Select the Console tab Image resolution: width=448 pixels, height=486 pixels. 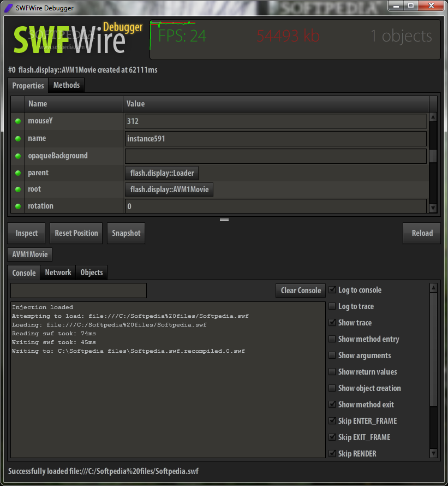point(24,272)
